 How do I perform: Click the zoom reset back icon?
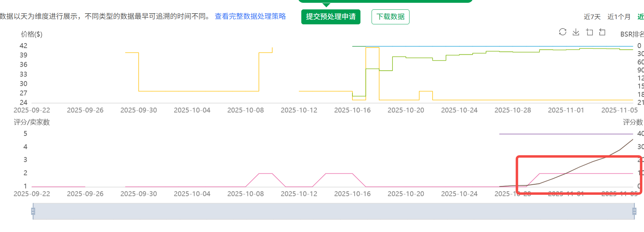point(602,32)
